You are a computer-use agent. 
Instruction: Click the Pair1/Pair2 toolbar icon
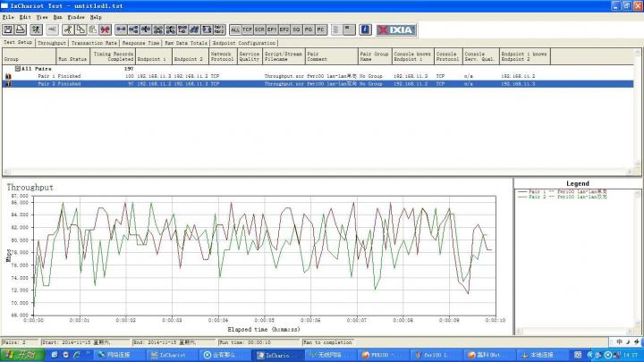coord(219,29)
